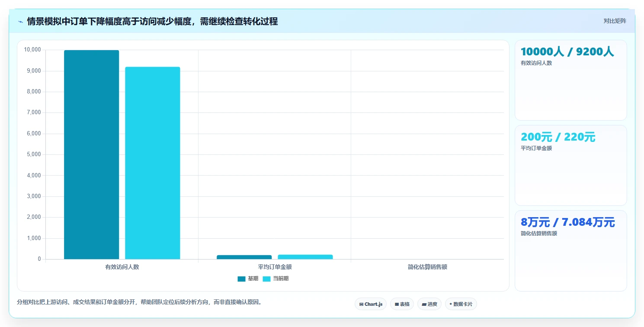Click the 0 y-axis tick label
Screen dimensions: 644x327
(39, 259)
